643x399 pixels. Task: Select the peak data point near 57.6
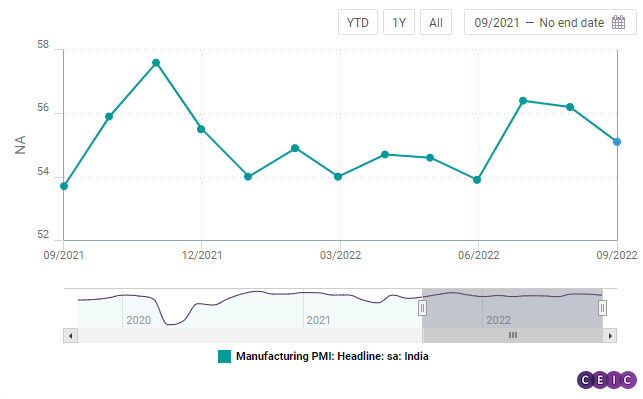pos(156,63)
